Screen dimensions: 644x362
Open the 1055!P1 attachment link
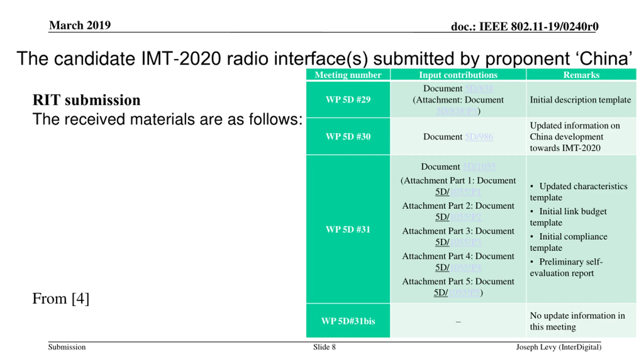(465, 192)
